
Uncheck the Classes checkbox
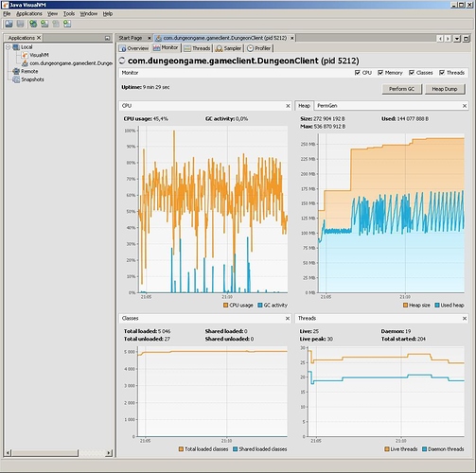click(x=412, y=73)
